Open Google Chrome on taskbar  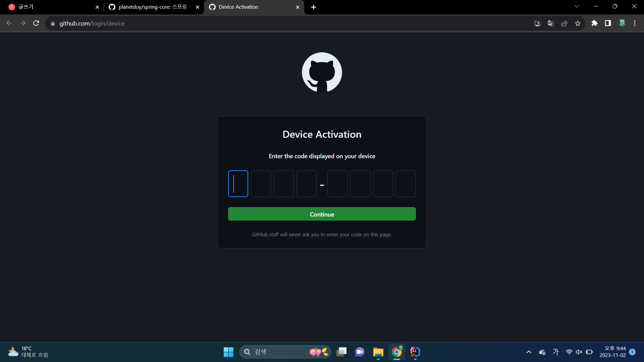(397, 352)
